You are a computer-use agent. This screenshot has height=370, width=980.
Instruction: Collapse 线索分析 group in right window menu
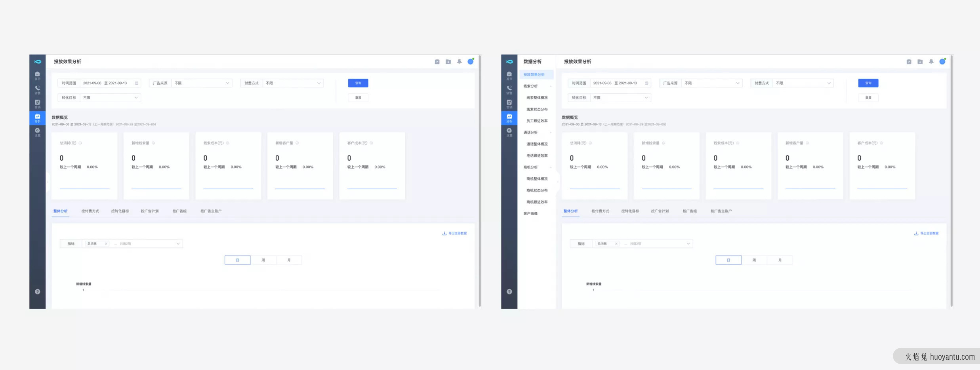click(551, 86)
